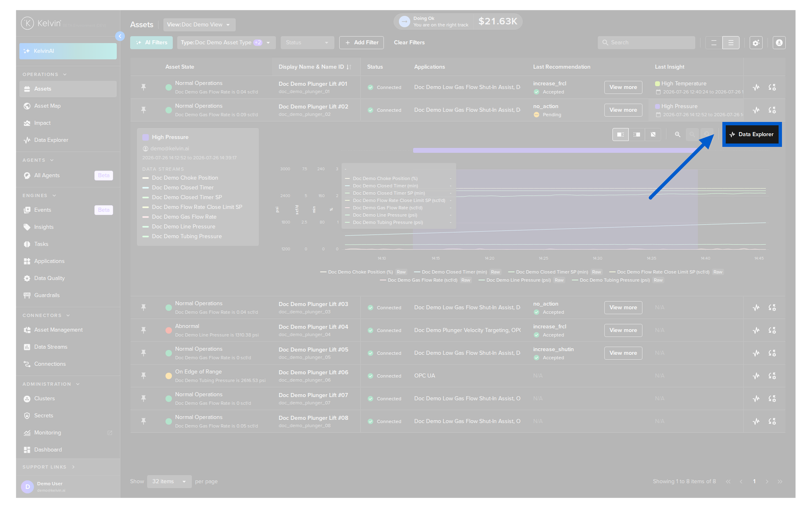Click the Tasks sidebar icon

(27, 244)
